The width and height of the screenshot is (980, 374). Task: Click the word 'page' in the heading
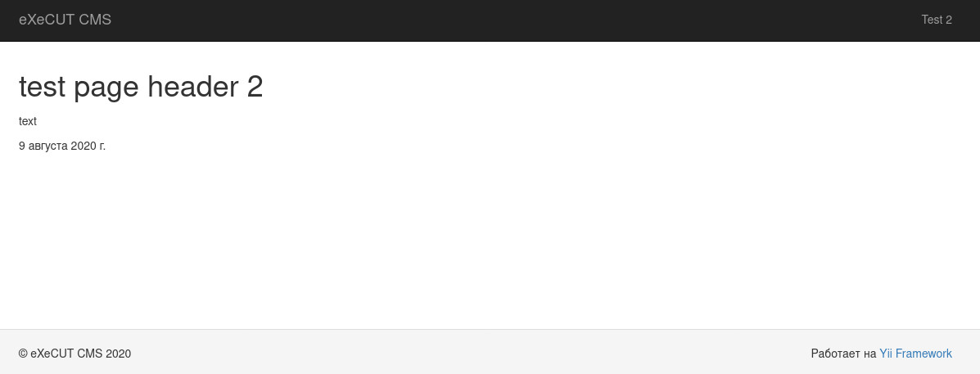click(106, 88)
